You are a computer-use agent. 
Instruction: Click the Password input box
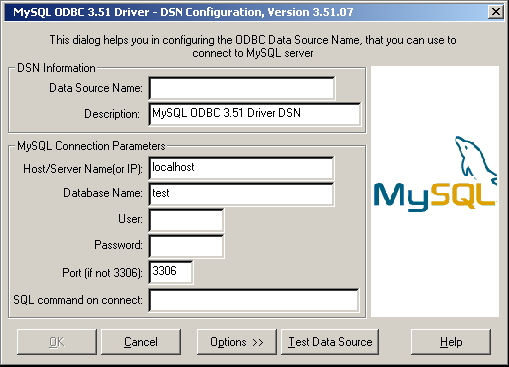[186, 246]
